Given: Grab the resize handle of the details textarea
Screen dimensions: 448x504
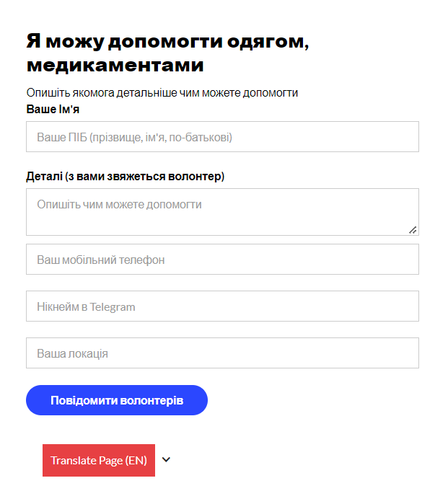Looking at the screenshot, I should pyautogui.click(x=413, y=230).
